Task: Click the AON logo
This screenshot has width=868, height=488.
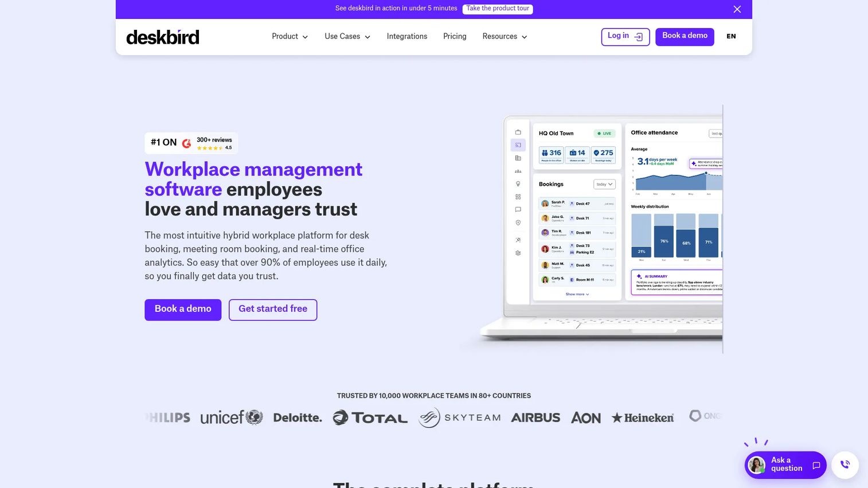Action: [x=586, y=418]
